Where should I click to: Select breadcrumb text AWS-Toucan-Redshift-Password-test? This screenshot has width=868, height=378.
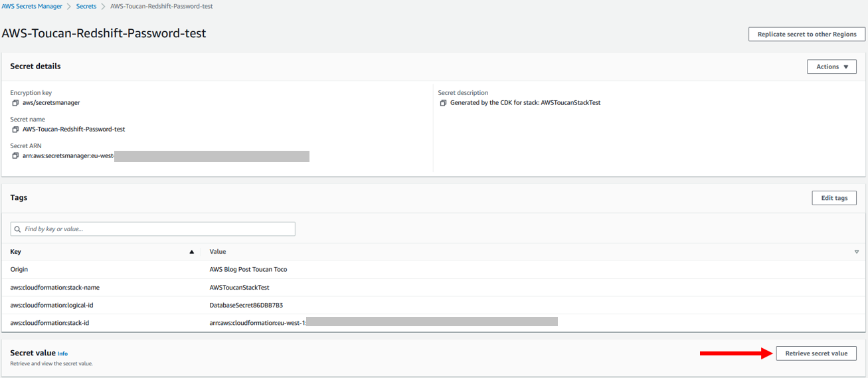pyautogui.click(x=161, y=6)
